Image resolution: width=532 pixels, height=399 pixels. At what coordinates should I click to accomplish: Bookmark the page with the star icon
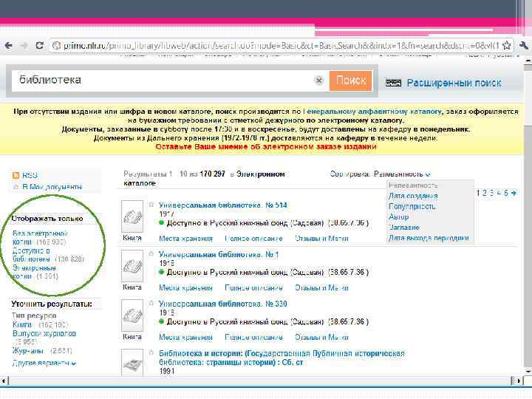507,46
